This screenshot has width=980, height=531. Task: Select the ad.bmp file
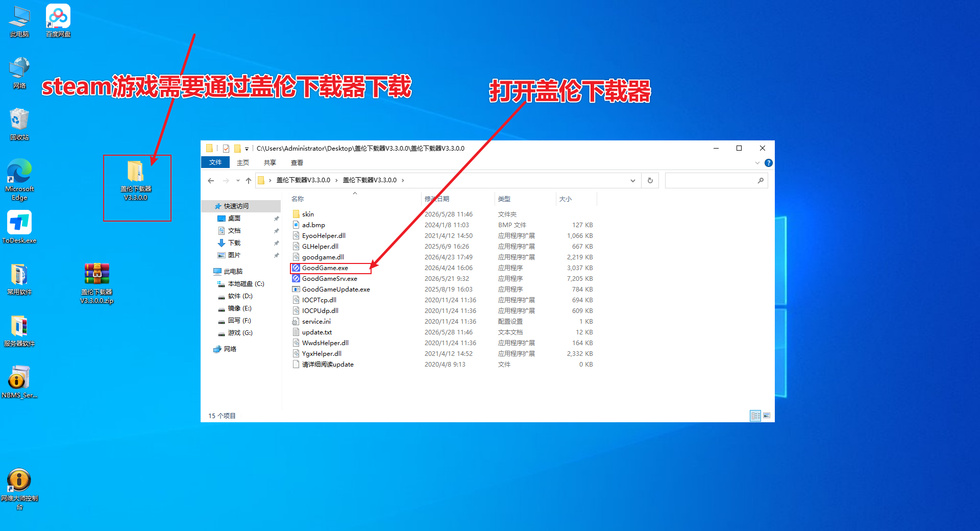[313, 225]
